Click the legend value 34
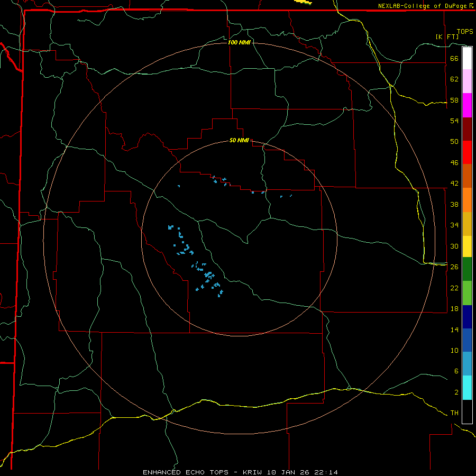Viewport: 476px width, 476px height. (x=454, y=225)
